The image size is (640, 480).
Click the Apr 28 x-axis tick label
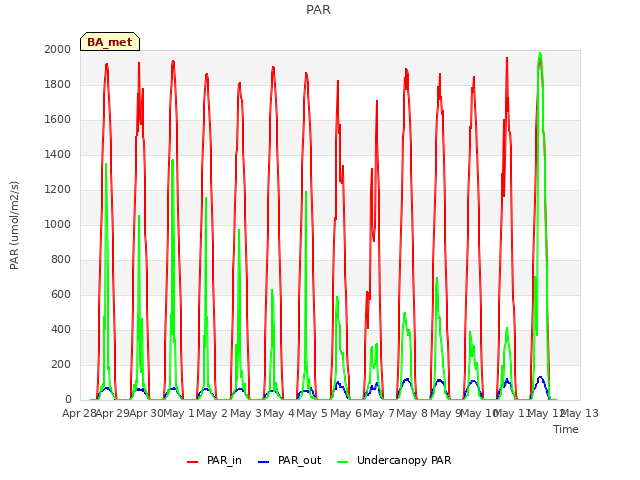tap(79, 414)
